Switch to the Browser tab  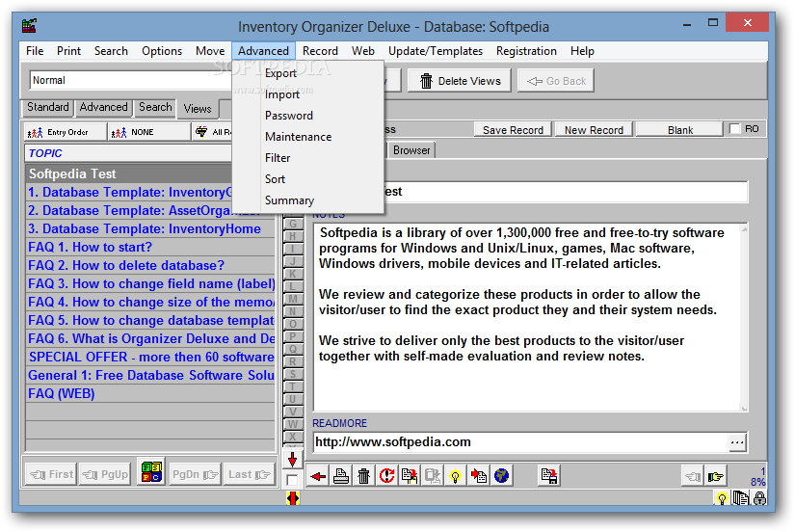(x=411, y=150)
